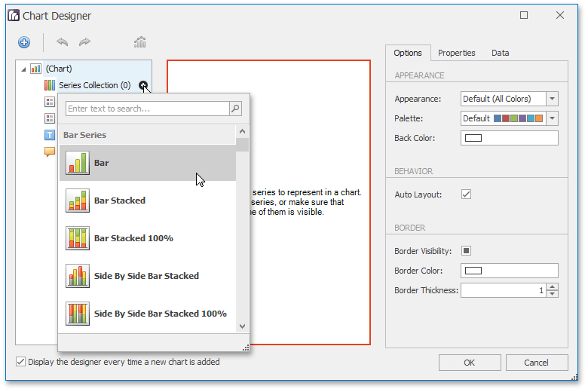
Task: Select the Series Collection (0) node
Action: (94, 85)
